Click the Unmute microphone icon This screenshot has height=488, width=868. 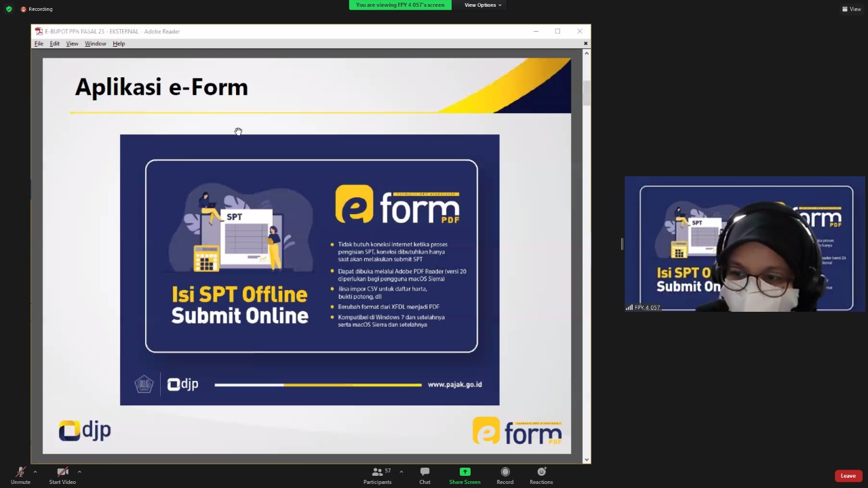[20, 472]
